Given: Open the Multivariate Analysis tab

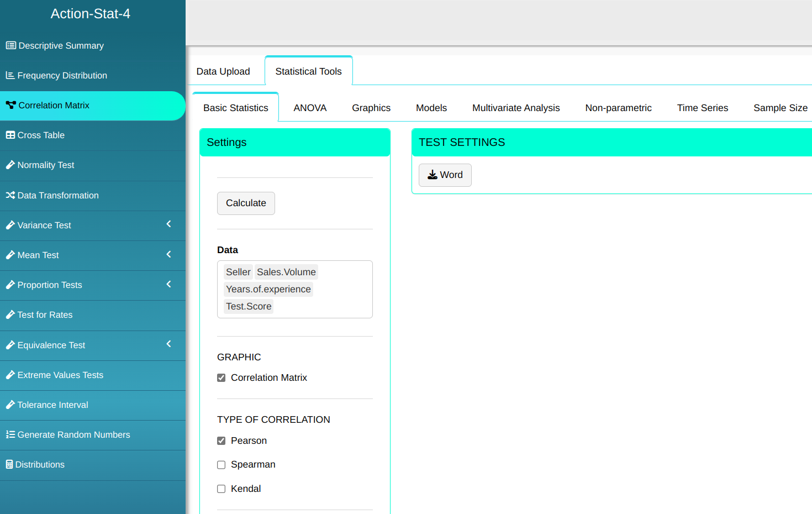Looking at the screenshot, I should [x=515, y=108].
